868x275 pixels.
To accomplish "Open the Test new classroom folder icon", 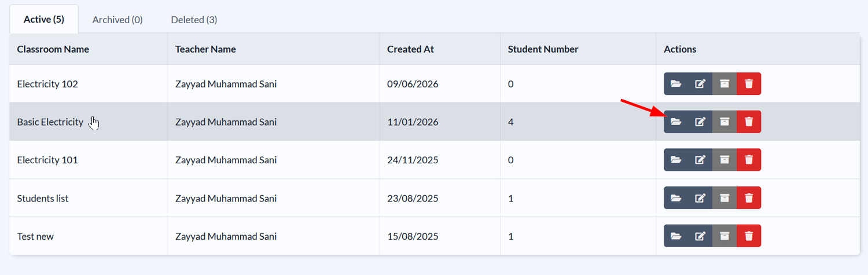I will [676, 236].
